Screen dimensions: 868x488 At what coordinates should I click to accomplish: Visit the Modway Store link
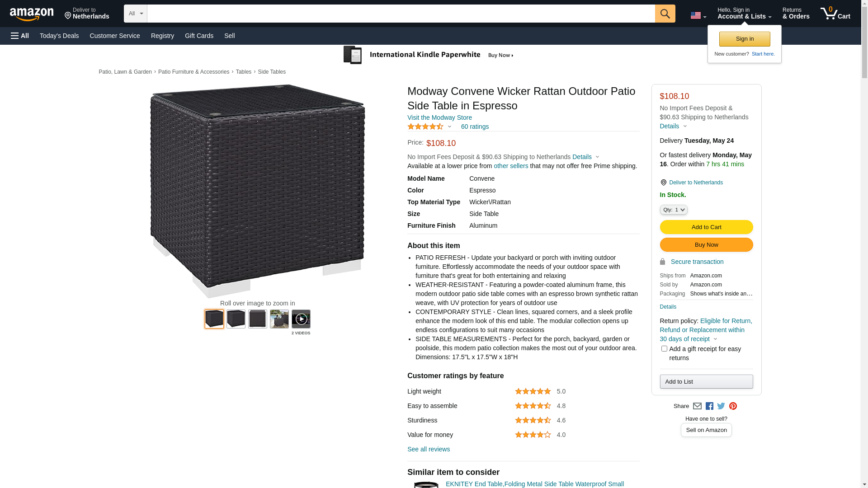point(439,117)
